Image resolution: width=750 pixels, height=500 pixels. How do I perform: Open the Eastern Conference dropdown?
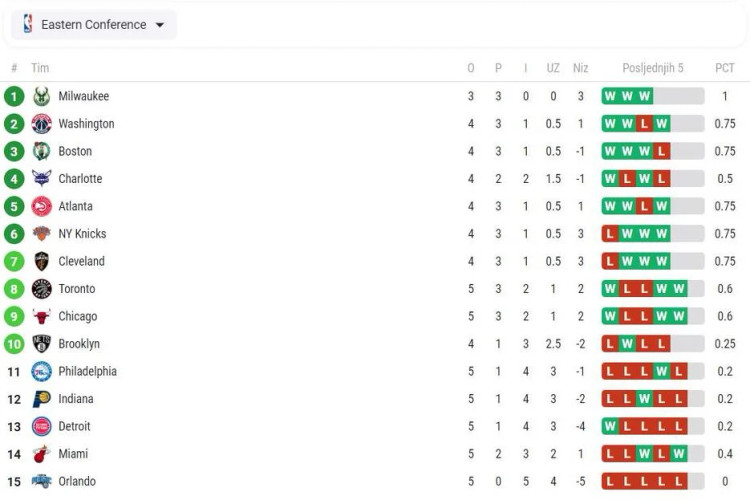[x=94, y=24]
